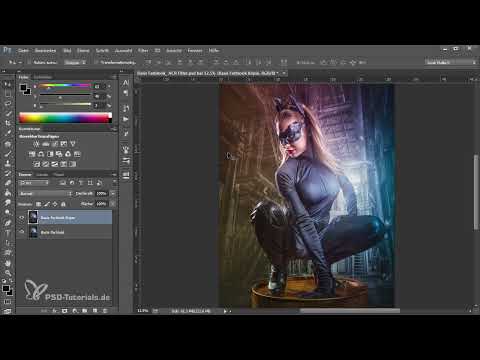Select the Zoom tool

[x=7, y=273]
